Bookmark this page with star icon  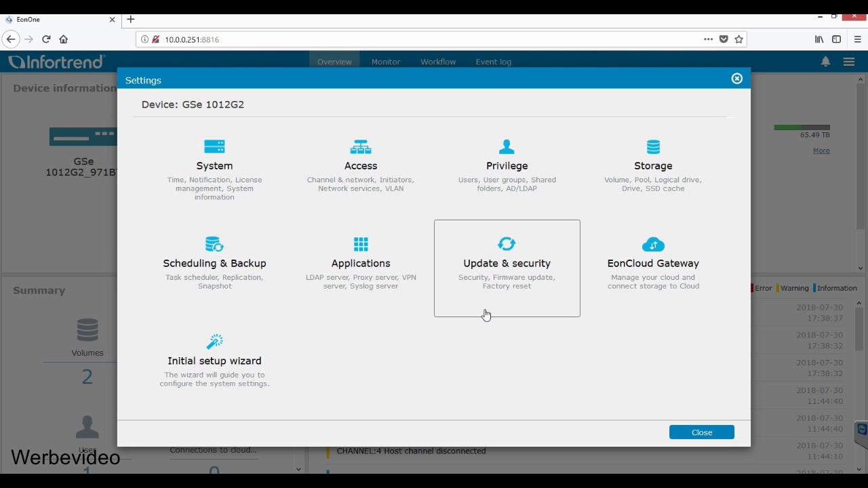tap(739, 39)
